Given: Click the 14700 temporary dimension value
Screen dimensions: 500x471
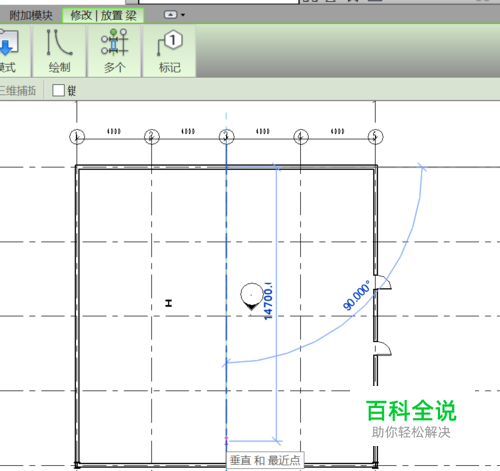Looking at the screenshot, I should click(268, 301).
